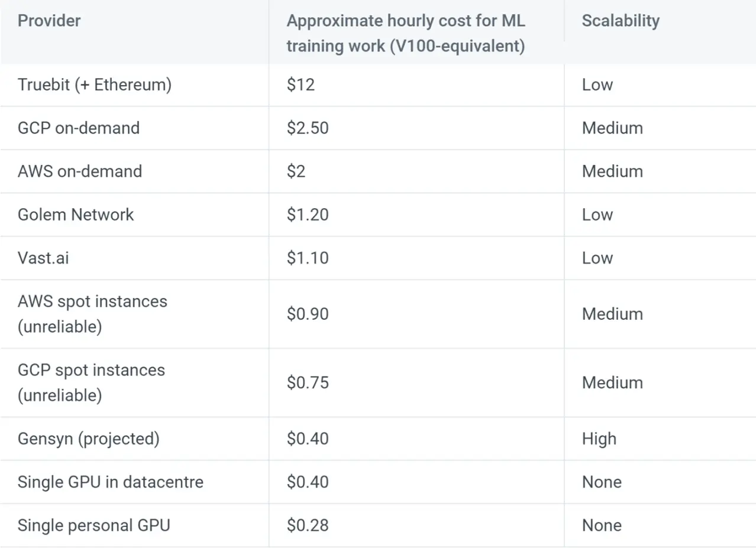Click the High scalability value

599,439
